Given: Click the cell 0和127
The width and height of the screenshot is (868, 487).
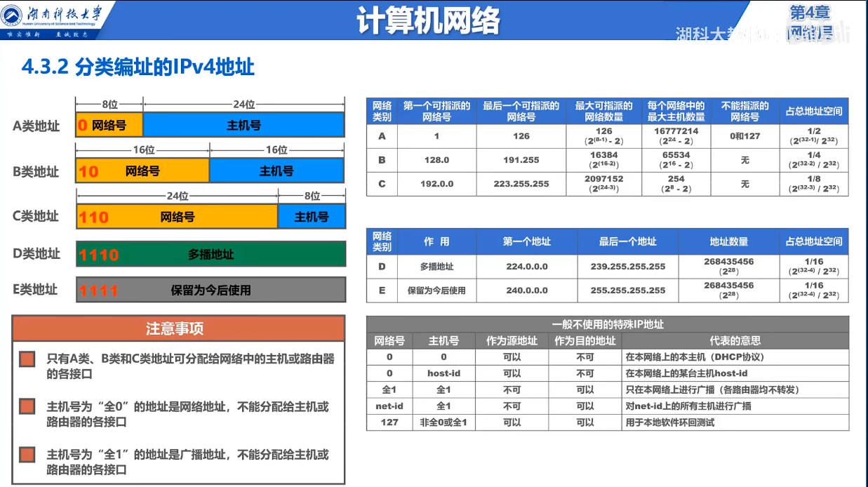Looking at the screenshot, I should (745, 136).
